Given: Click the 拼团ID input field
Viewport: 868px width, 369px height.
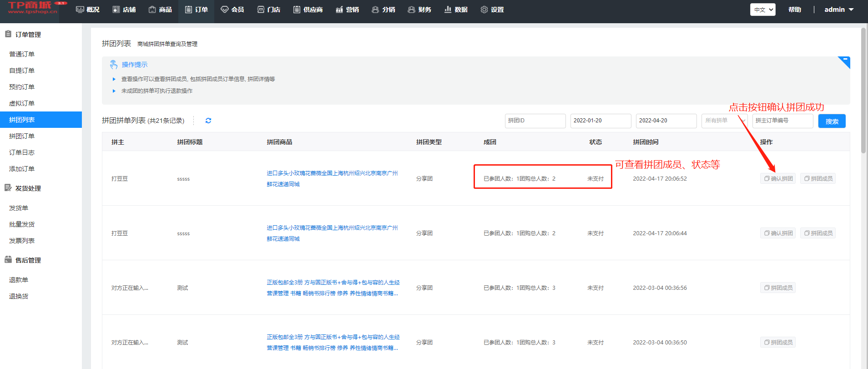Looking at the screenshot, I should tap(535, 121).
